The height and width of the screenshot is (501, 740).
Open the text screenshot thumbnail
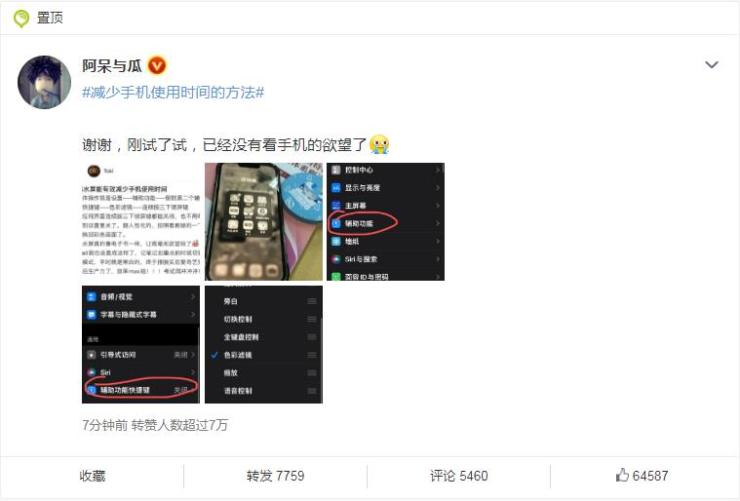(x=141, y=222)
